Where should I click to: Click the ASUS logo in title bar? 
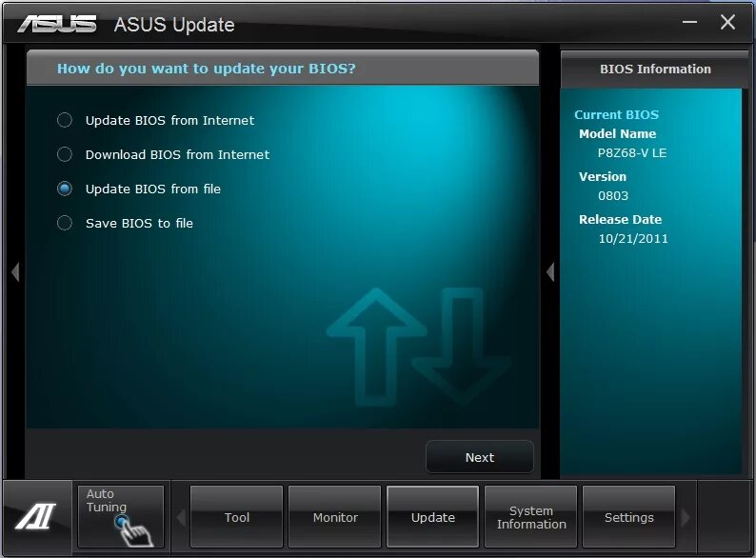point(57,24)
